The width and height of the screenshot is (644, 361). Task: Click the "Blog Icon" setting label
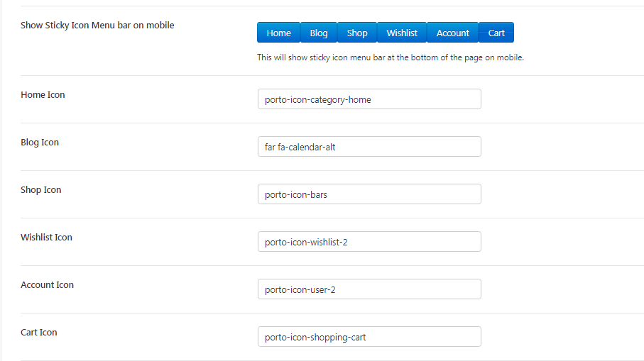(40, 143)
